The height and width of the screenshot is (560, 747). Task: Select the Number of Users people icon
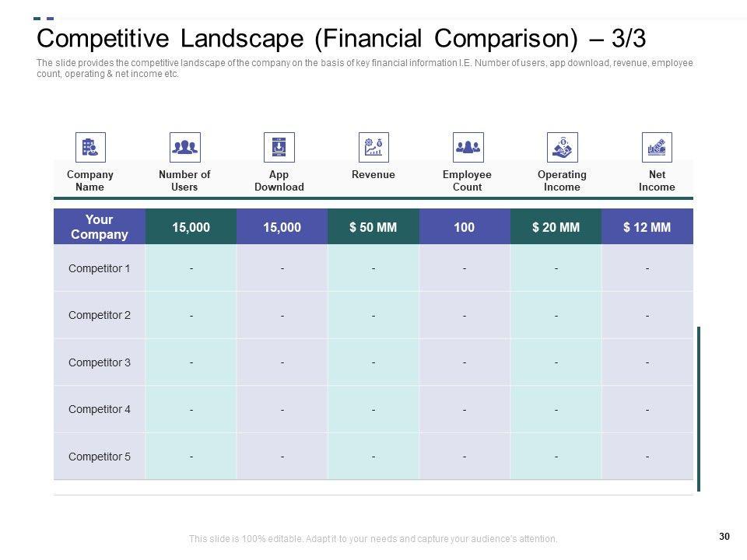184,147
